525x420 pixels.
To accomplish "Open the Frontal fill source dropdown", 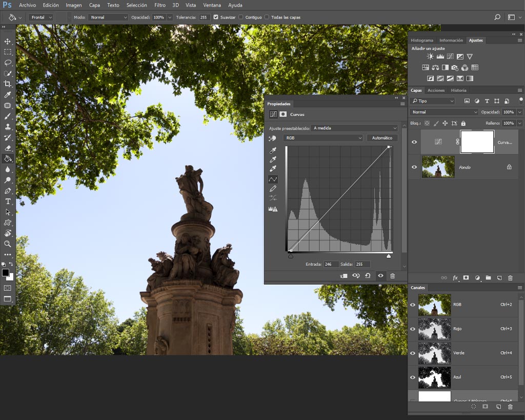I will [41, 17].
